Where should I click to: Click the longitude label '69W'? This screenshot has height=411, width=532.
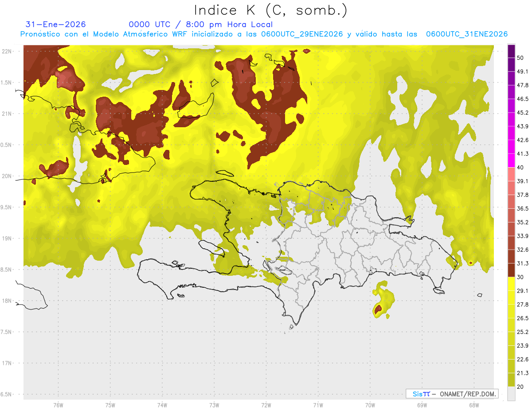(422, 405)
